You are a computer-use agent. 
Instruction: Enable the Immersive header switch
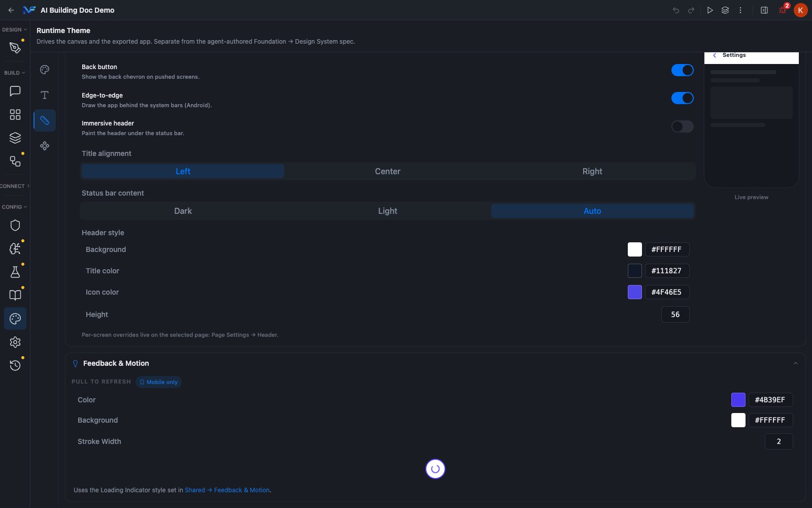(x=682, y=126)
